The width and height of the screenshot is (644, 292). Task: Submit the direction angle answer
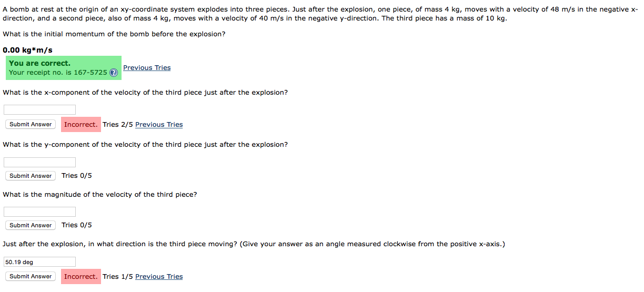click(x=31, y=277)
